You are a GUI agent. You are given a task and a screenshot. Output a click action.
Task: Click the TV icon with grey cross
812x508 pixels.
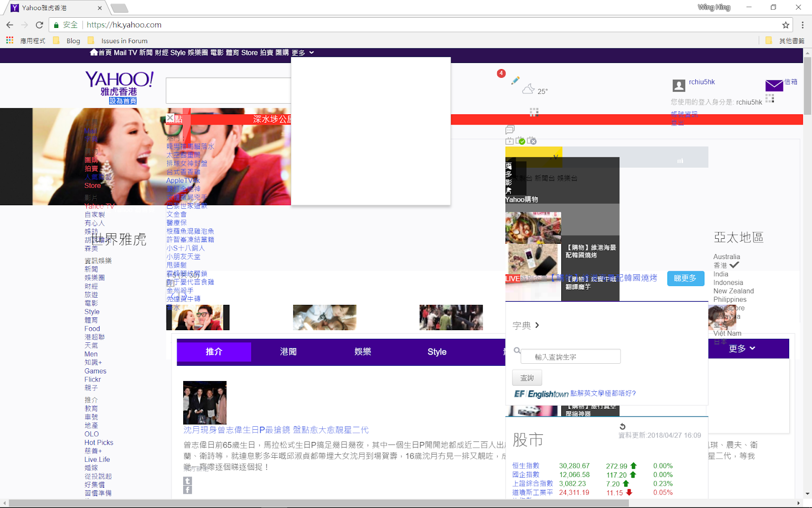531,141
